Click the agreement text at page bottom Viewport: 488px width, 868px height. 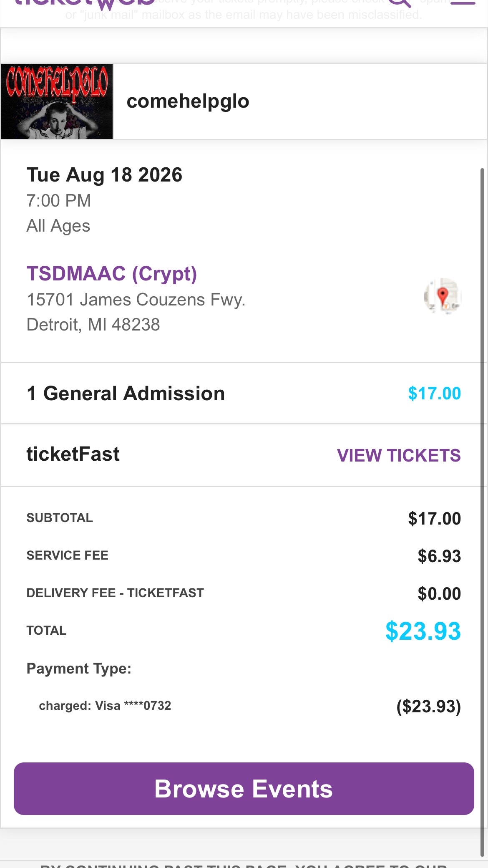pyautogui.click(x=244, y=865)
